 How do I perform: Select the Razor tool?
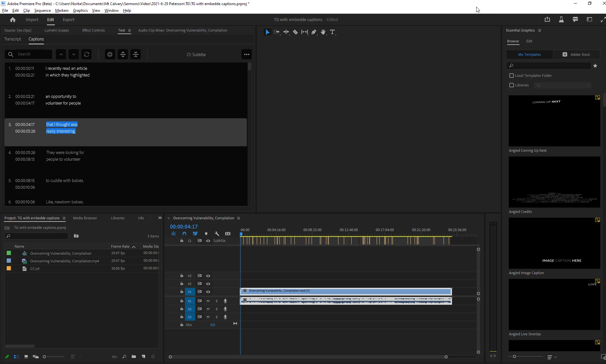(x=295, y=32)
